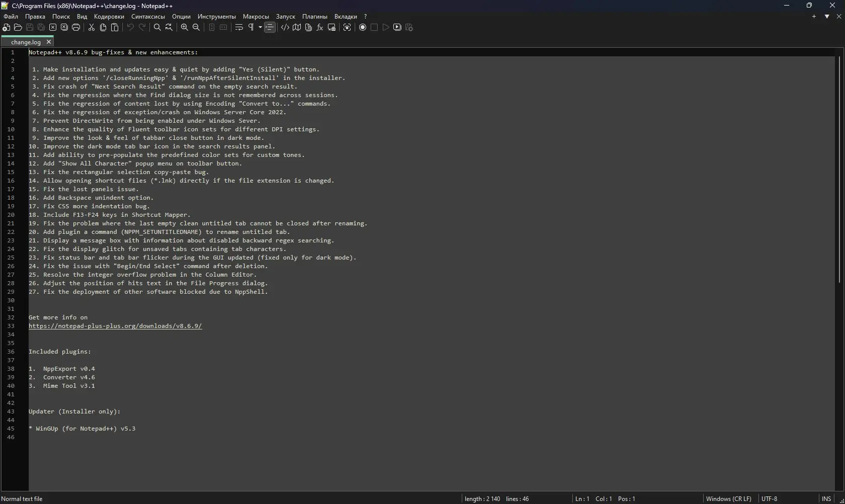Image resolution: width=845 pixels, height=504 pixels.
Task: Show the Document Map panel
Action: point(297,28)
